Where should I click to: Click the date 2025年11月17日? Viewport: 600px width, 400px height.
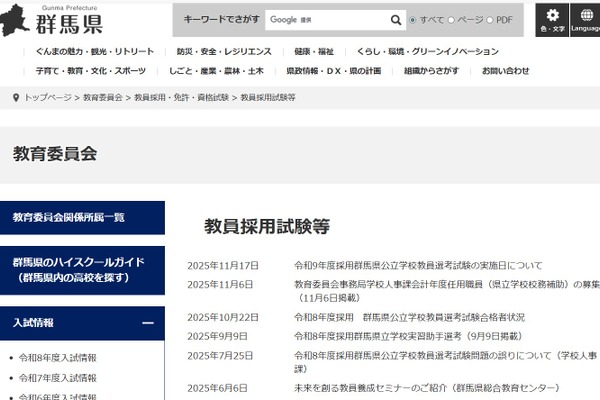pyautogui.click(x=223, y=266)
